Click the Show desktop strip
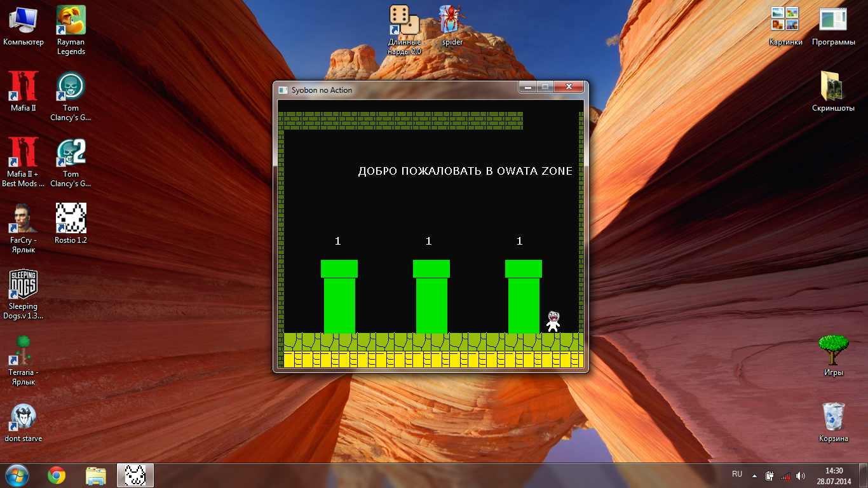 tap(863, 475)
